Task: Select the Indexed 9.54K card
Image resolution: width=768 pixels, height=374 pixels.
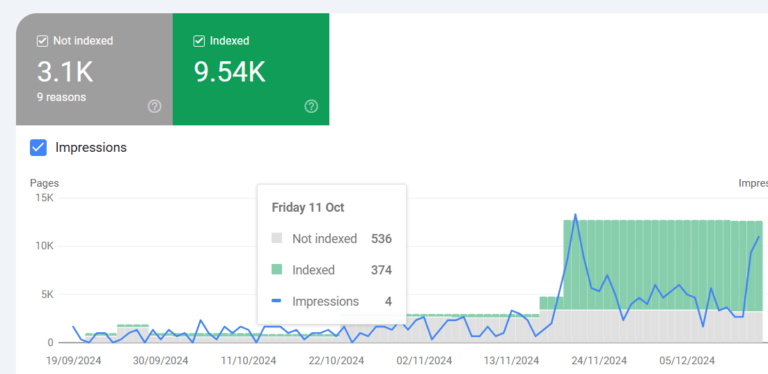Action: click(251, 69)
